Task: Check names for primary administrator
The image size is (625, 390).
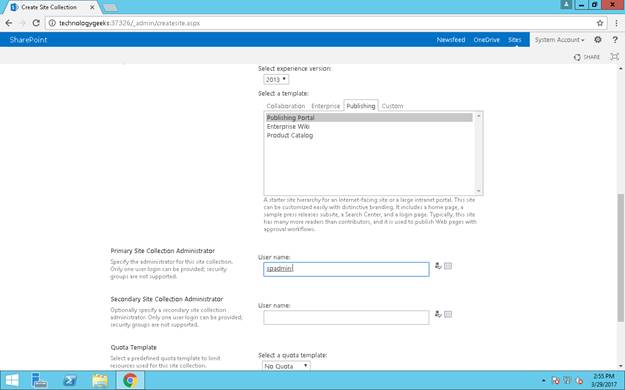Action: [x=438, y=266]
